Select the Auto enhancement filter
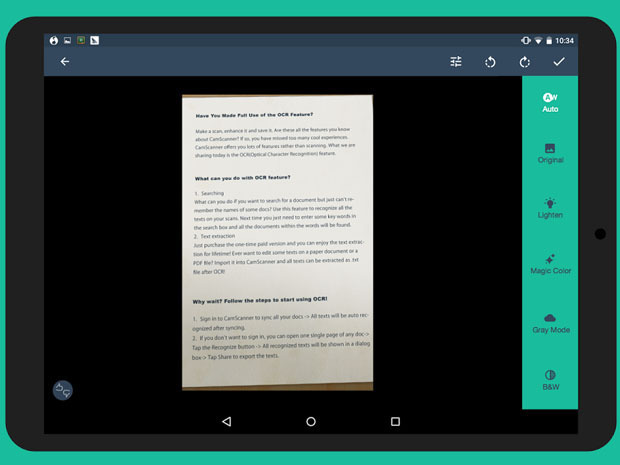620x465 pixels. [550, 103]
